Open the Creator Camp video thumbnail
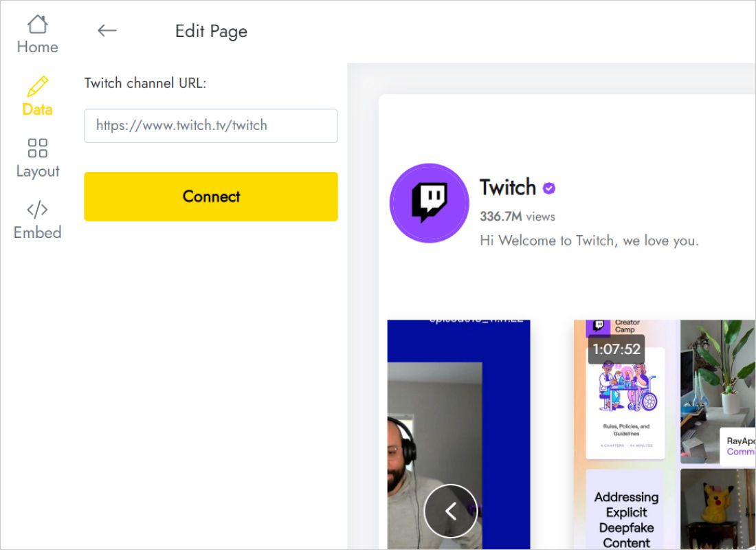 (665, 434)
